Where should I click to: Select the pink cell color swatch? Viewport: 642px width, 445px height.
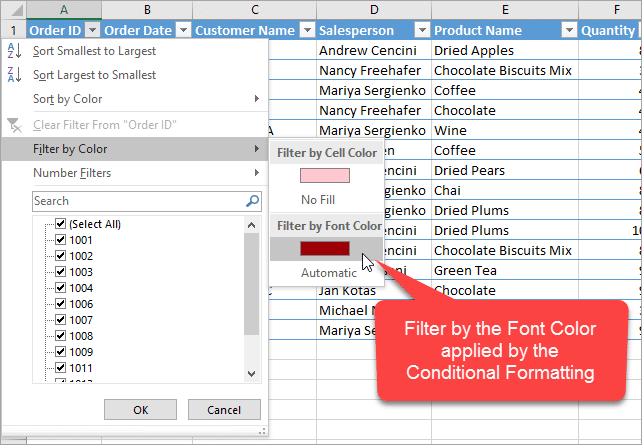[325, 175]
